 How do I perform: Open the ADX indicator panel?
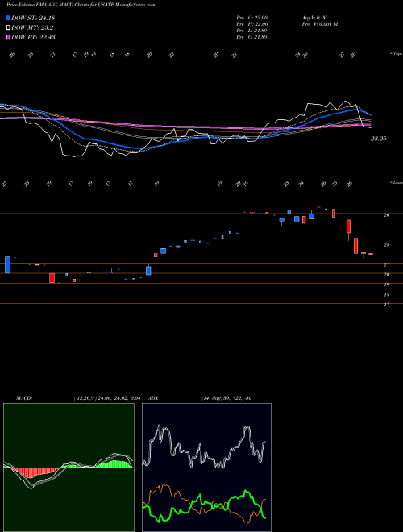[206, 468]
